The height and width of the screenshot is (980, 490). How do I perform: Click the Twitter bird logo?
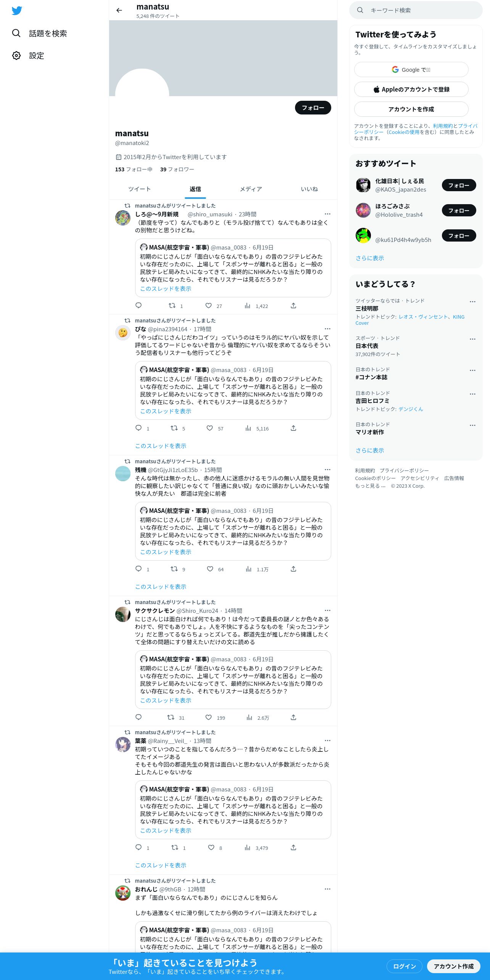pyautogui.click(x=17, y=11)
